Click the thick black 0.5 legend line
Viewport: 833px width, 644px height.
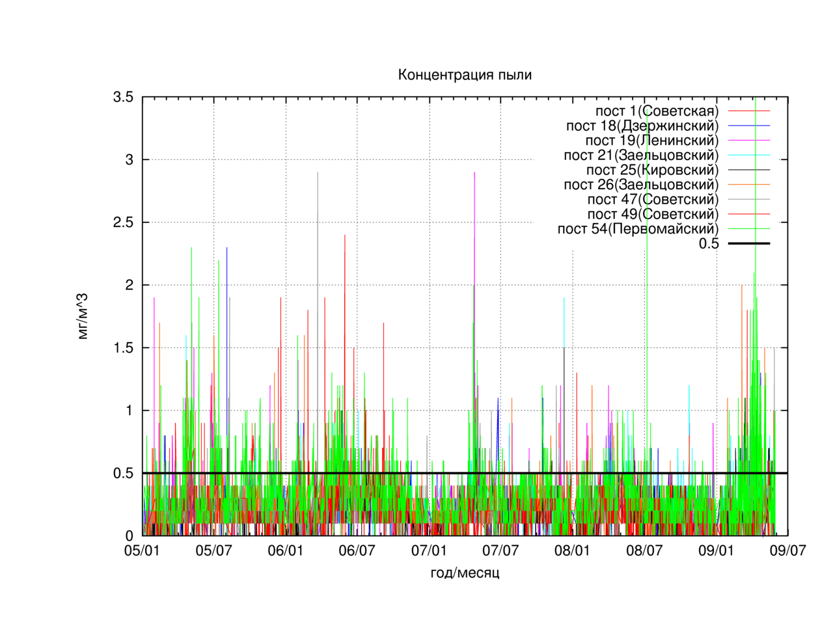coord(749,243)
